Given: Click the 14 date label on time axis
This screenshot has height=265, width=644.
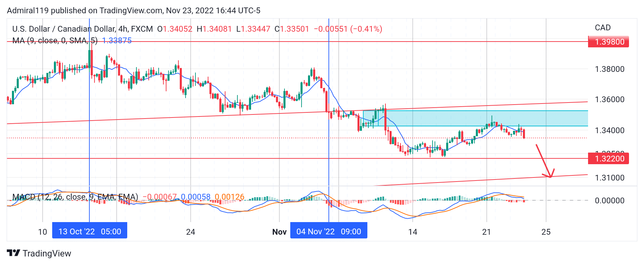Looking at the screenshot, I should tap(413, 232).
